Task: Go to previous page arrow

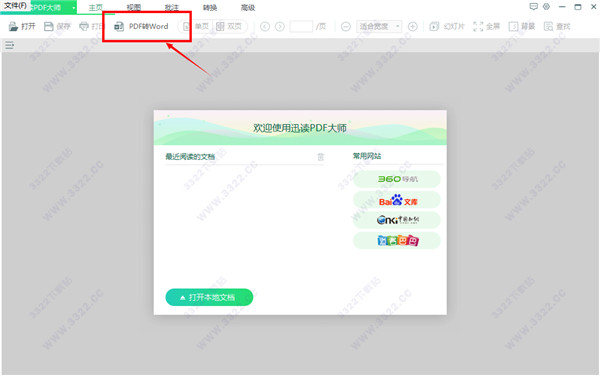Action: pos(265,26)
